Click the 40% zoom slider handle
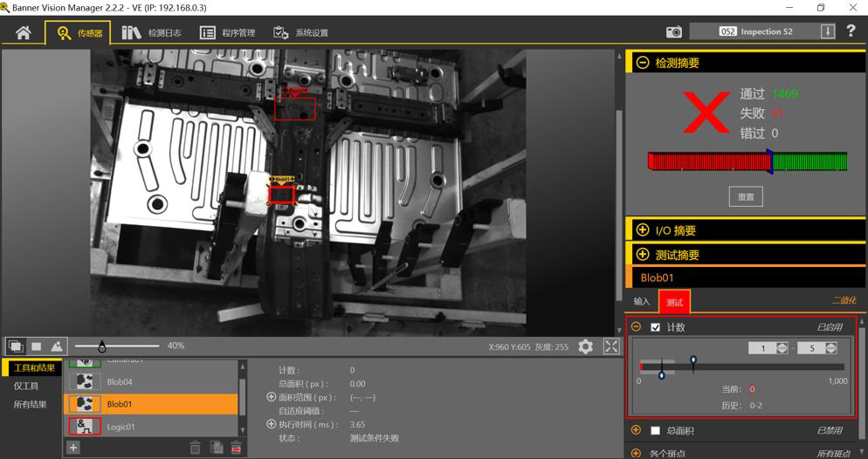 [102, 346]
